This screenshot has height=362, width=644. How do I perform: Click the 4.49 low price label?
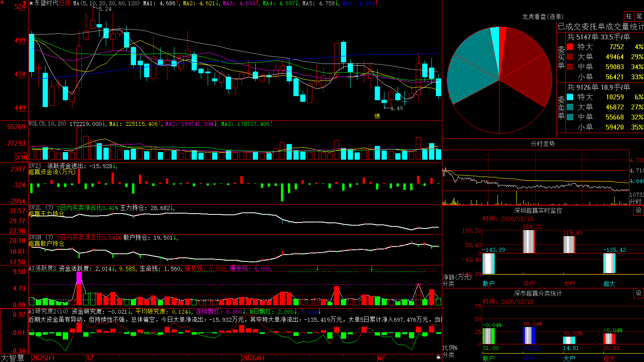click(x=396, y=108)
